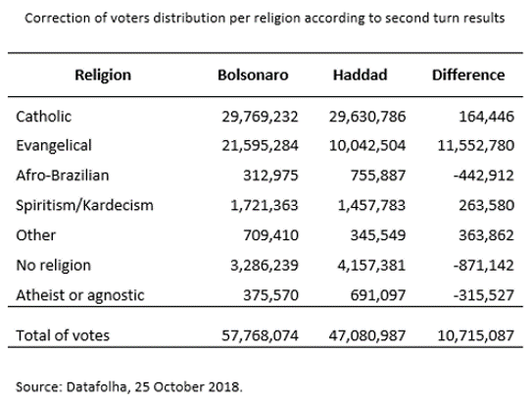Image resolution: width=532 pixels, height=405 pixels.
Task: Click Bolsonaro's total 57,768,074
Action: [x=260, y=335]
